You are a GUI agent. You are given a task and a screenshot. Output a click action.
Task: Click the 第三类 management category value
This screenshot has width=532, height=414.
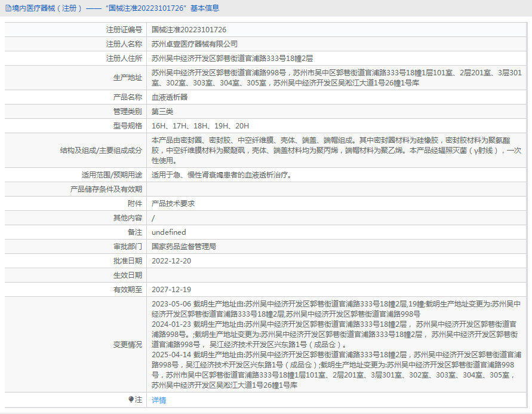point(162,112)
